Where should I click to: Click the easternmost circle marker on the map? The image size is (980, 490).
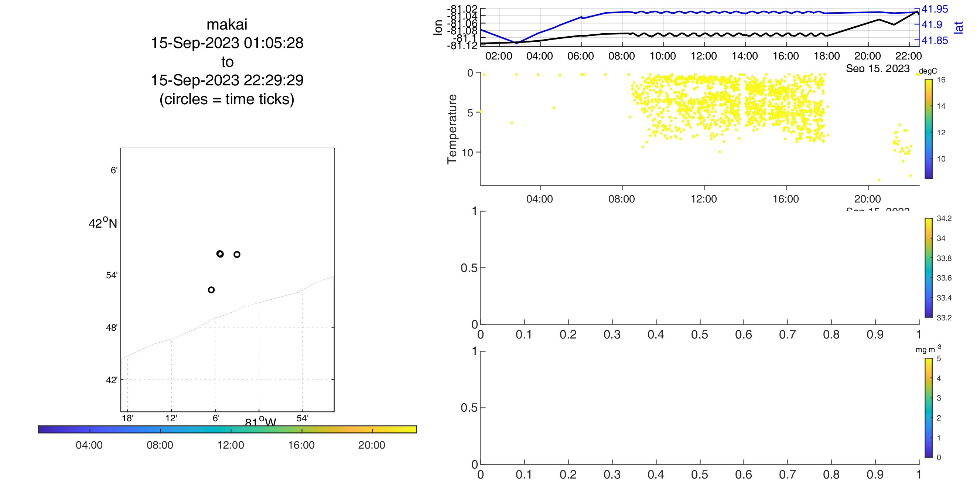pos(237,255)
